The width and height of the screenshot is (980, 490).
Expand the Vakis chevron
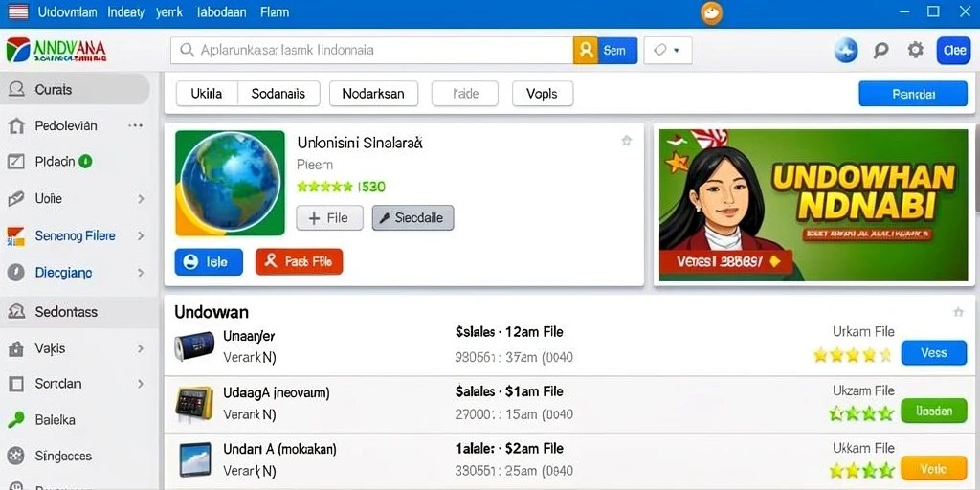[x=141, y=348]
